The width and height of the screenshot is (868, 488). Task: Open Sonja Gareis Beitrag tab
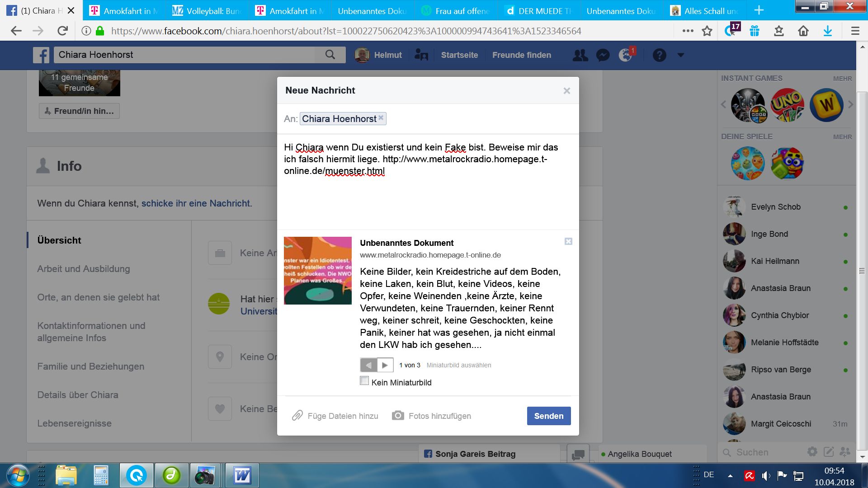click(x=490, y=454)
